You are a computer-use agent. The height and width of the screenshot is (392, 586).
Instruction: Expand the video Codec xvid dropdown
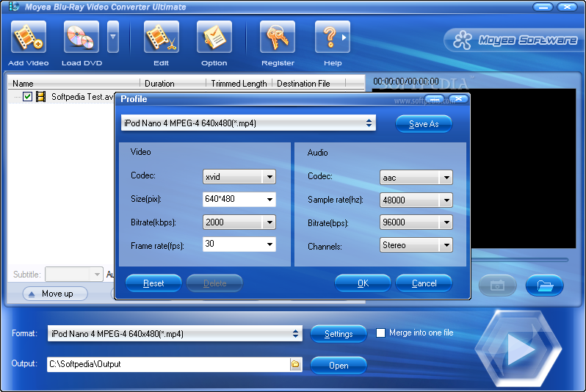(270, 177)
